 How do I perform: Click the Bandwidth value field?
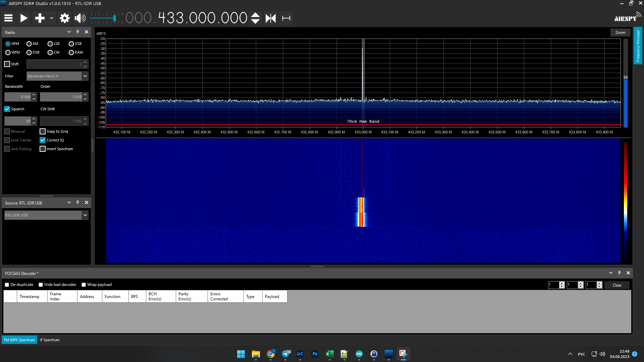18,97
